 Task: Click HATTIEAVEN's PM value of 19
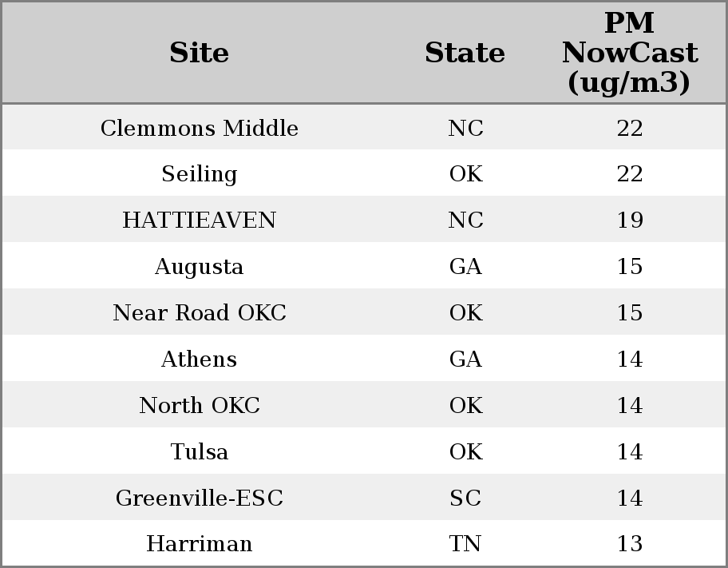click(630, 220)
